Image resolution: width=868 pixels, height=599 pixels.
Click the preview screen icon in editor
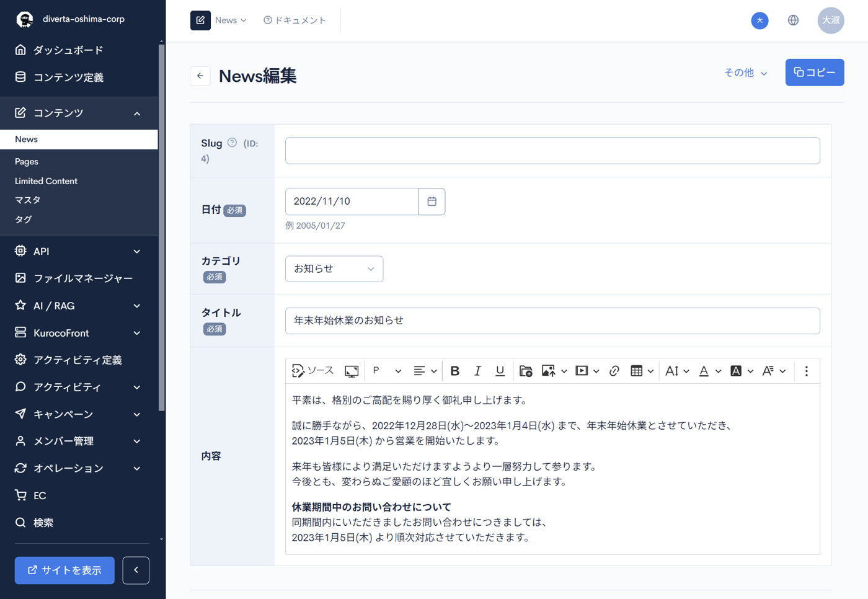coord(352,371)
